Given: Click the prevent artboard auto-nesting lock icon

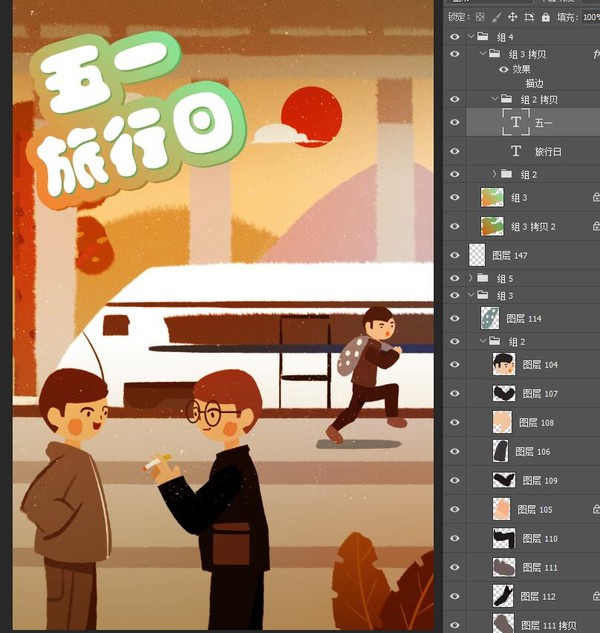Looking at the screenshot, I should [529, 17].
